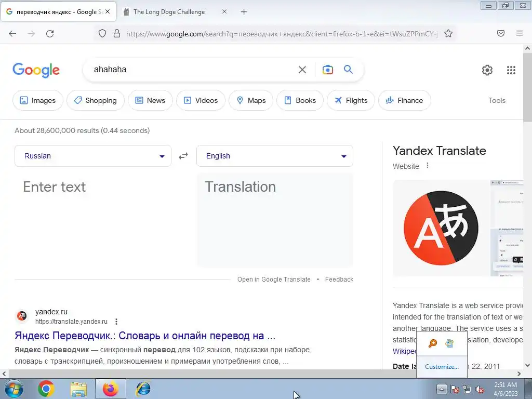Click the horizontal scroll right arrow

pyautogui.click(x=519, y=374)
